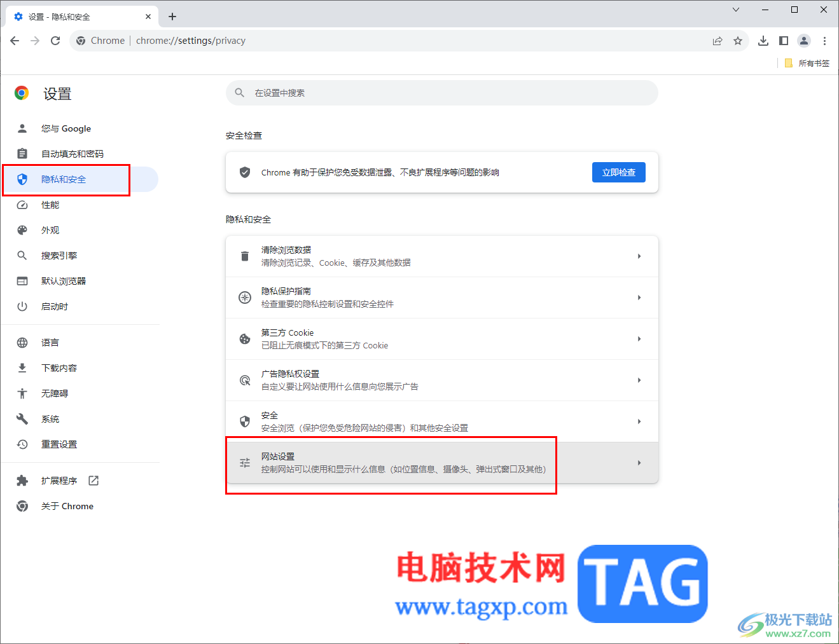The width and height of the screenshot is (839, 644).
Task: Click the ad privacy icon for 广告隐私权设置
Action: click(245, 380)
